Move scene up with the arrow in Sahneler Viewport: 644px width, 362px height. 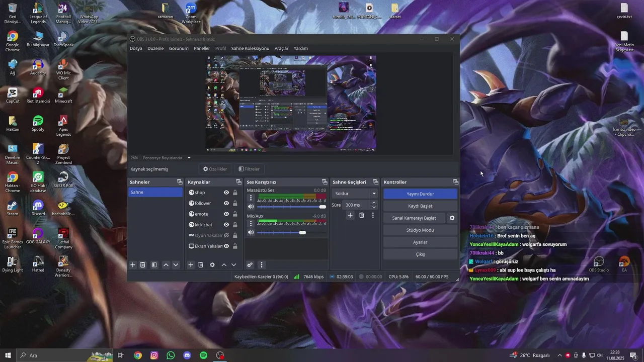tap(166, 265)
